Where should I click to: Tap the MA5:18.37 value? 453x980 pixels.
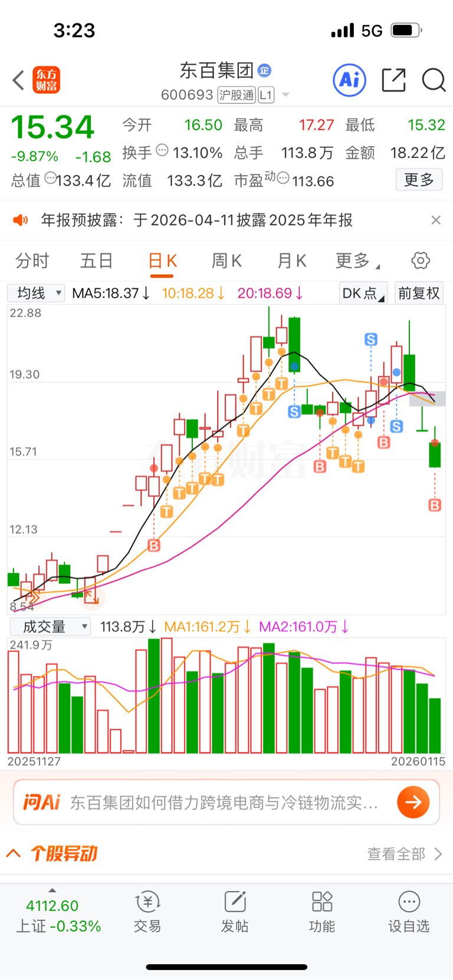click(x=111, y=293)
